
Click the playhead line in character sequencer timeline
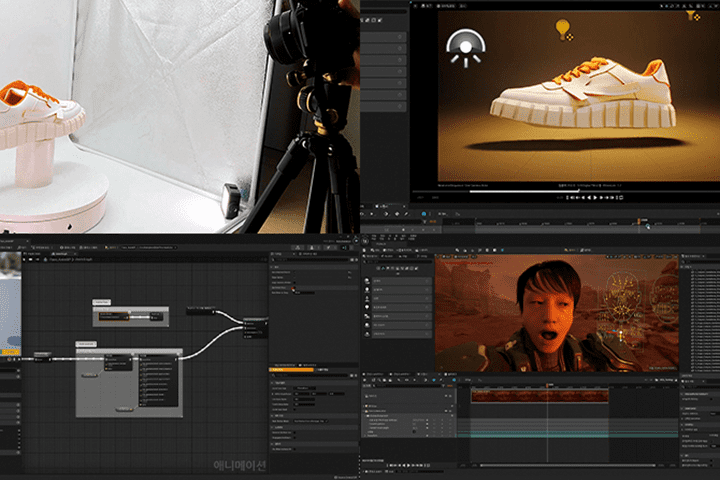tap(547, 423)
